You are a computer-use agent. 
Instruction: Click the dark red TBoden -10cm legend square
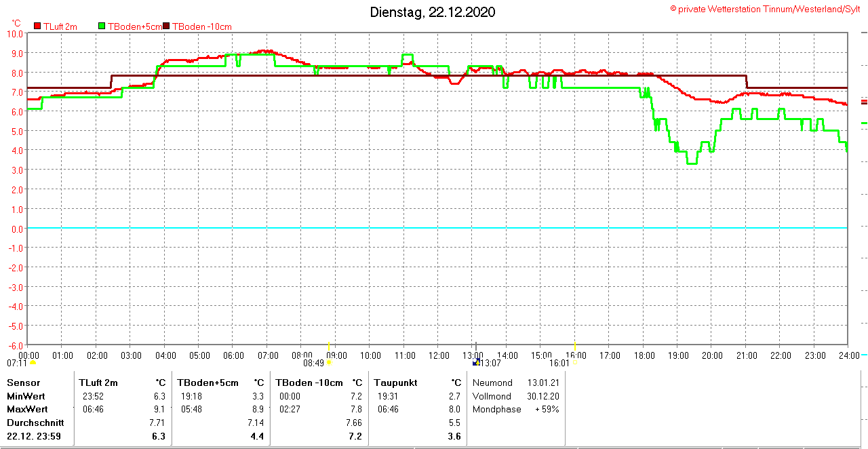tap(167, 26)
